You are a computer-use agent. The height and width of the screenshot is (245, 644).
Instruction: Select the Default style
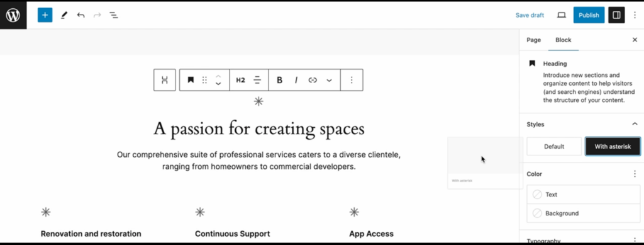click(554, 146)
